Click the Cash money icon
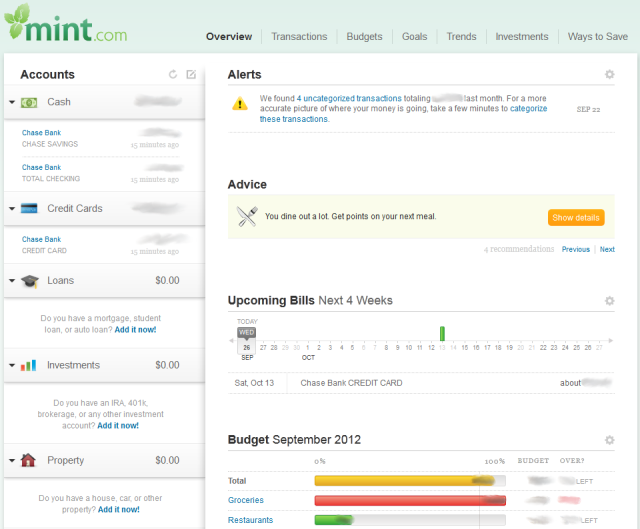Screen dimensions: 640x529 [29, 102]
